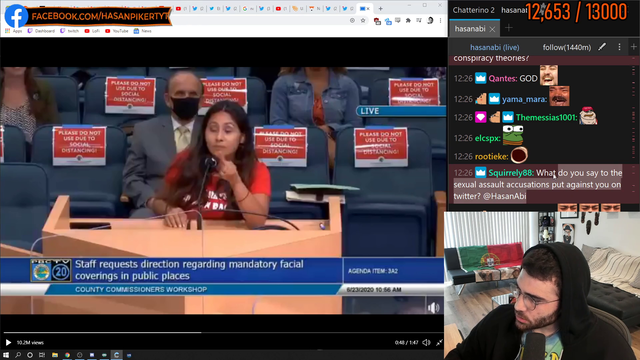
Task: Click the follow(1440m) mode label
Action: click(567, 47)
